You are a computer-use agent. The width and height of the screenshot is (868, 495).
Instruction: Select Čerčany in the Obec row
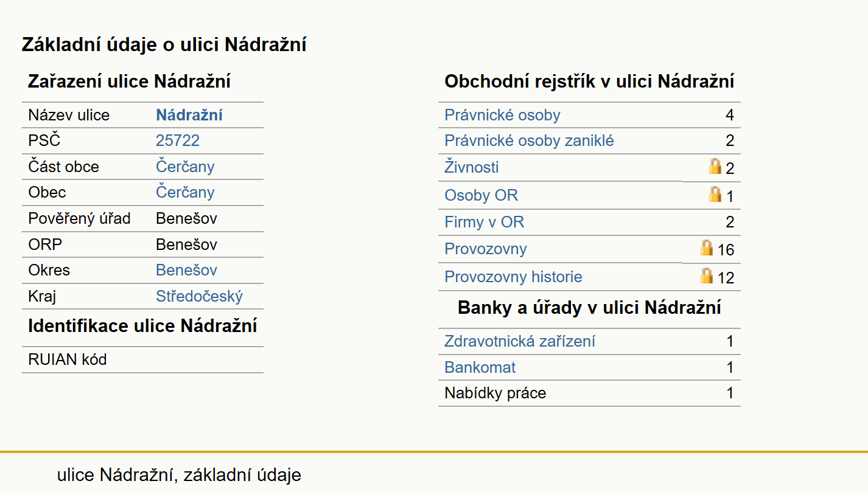tap(185, 192)
